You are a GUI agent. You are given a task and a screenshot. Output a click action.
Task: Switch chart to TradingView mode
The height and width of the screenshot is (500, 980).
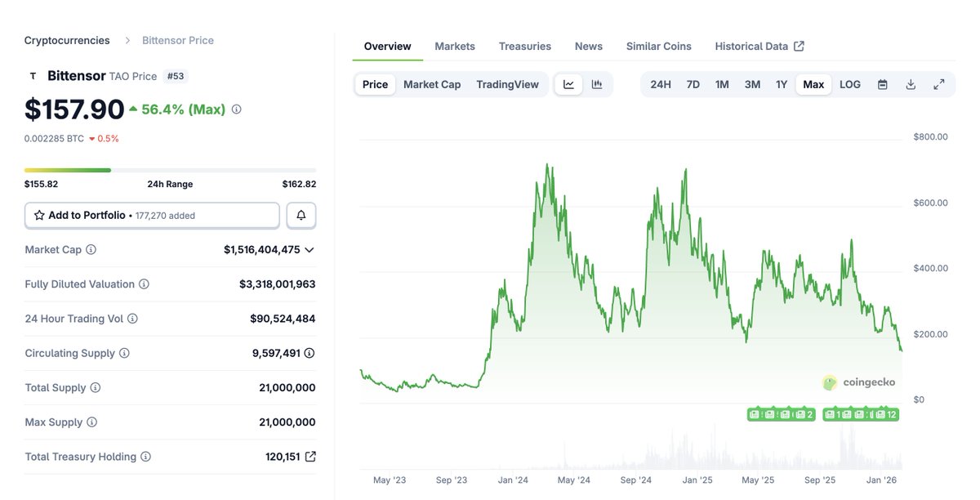[508, 84]
